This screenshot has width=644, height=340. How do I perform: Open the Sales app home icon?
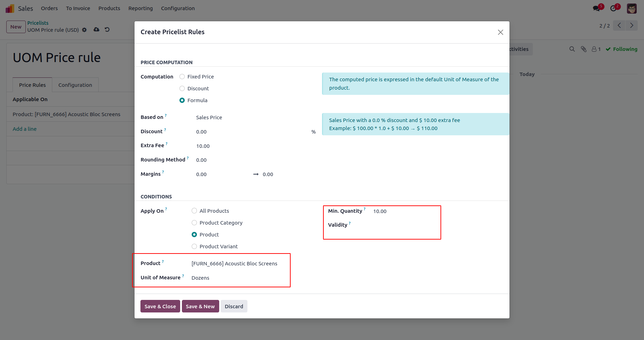pyautogui.click(x=10, y=8)
